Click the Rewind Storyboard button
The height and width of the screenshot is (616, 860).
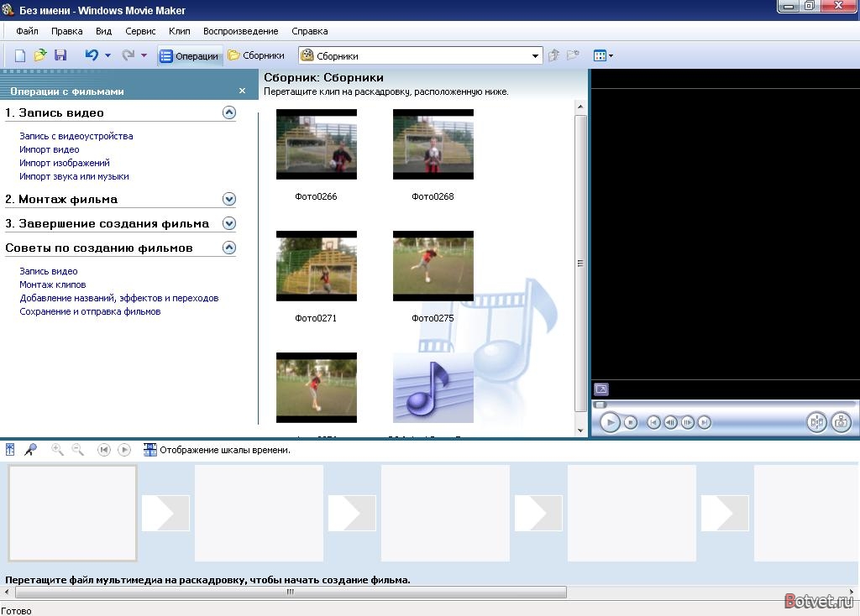tap(103, 450)
